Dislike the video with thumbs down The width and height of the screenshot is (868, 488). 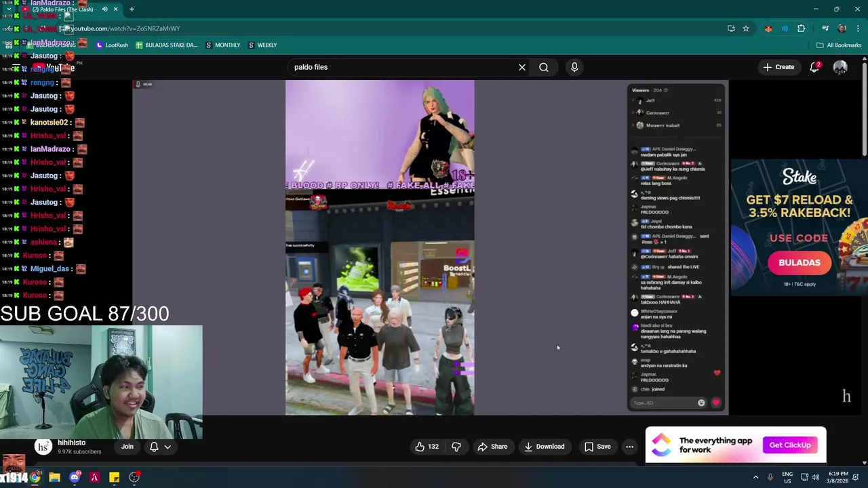[x=456, y=447]
